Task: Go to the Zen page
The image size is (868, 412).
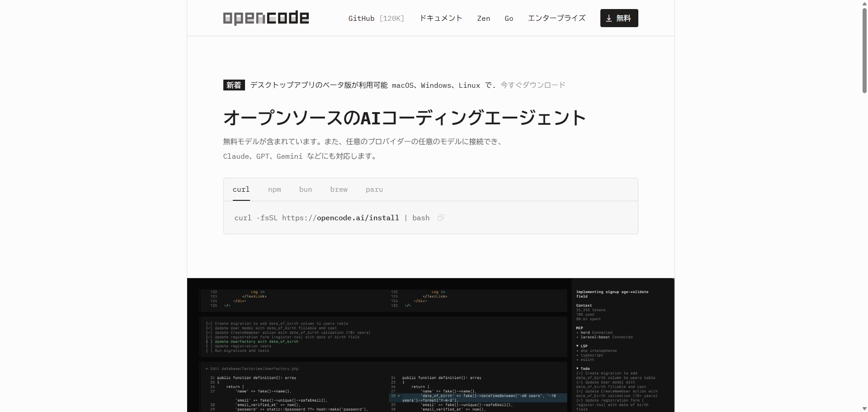Action: tap(483, 18)
